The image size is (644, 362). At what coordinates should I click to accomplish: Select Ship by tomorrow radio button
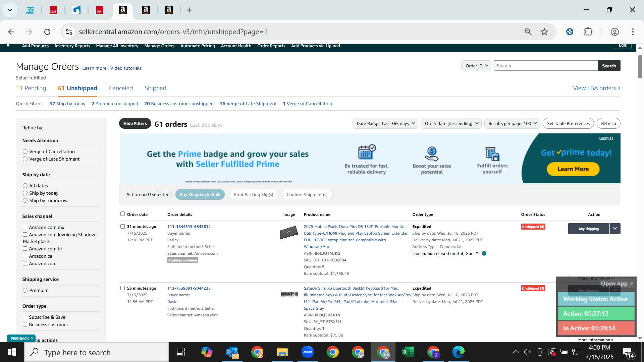coord(25,200)
